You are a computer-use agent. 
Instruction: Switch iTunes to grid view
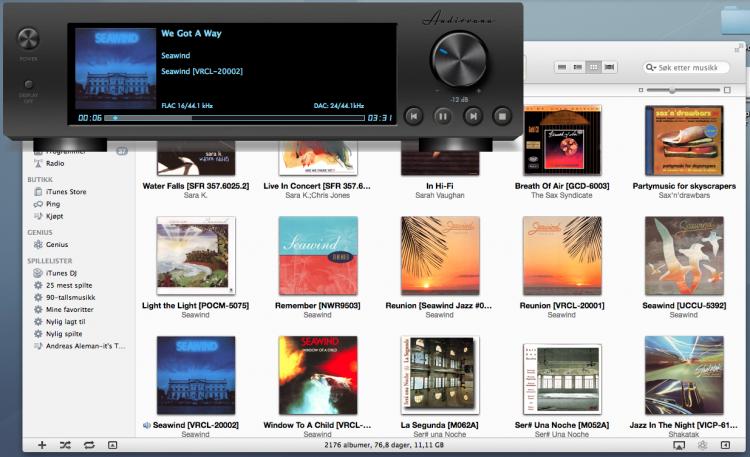[593, 67]
